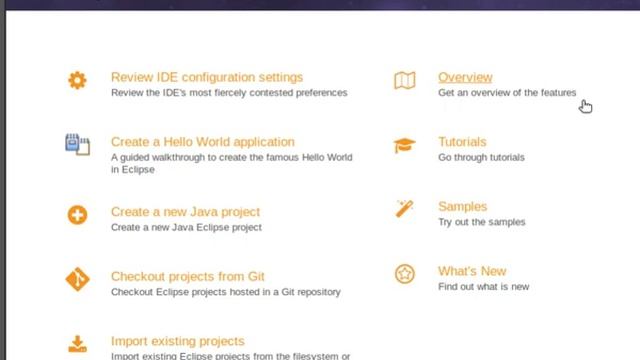This screenshot has height=360, width=640.
Task: Open Create a Hello World application link
Action: click(202, 142)
